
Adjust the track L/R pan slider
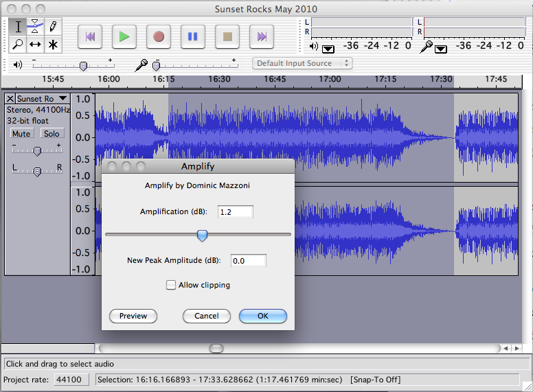point(37,172)
